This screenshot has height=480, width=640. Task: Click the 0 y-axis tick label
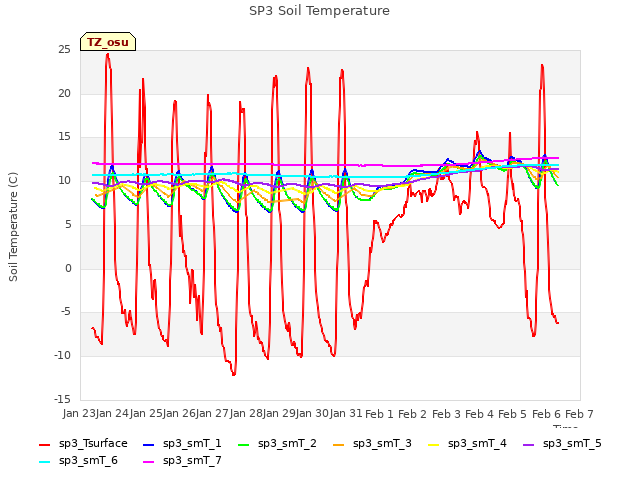coord(68,269)
